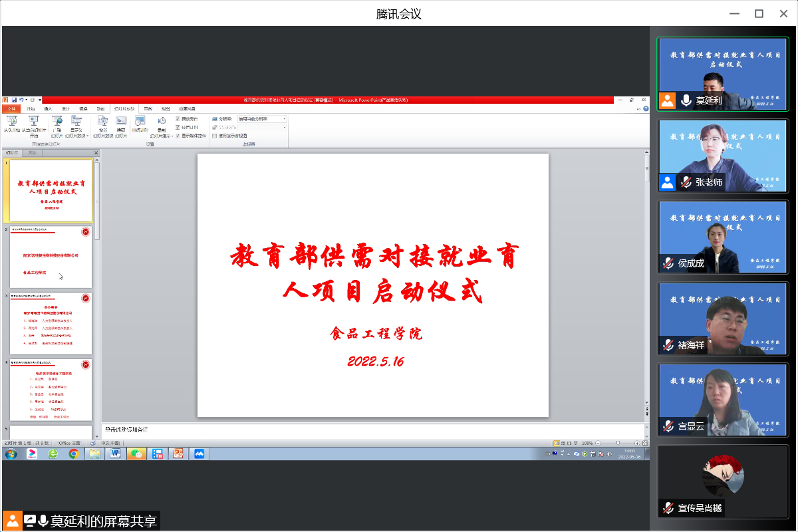798x532 pixels.
Task: Click the Set Up Slide Show icon
Action: tap(103, 121)
